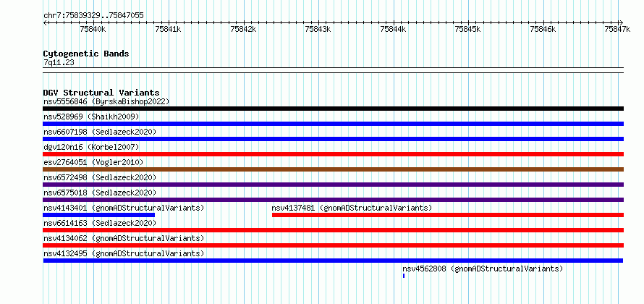Click the nsv4137481 gnomAD variant label
The image size is (644, 304).
(x=352, y=208)
